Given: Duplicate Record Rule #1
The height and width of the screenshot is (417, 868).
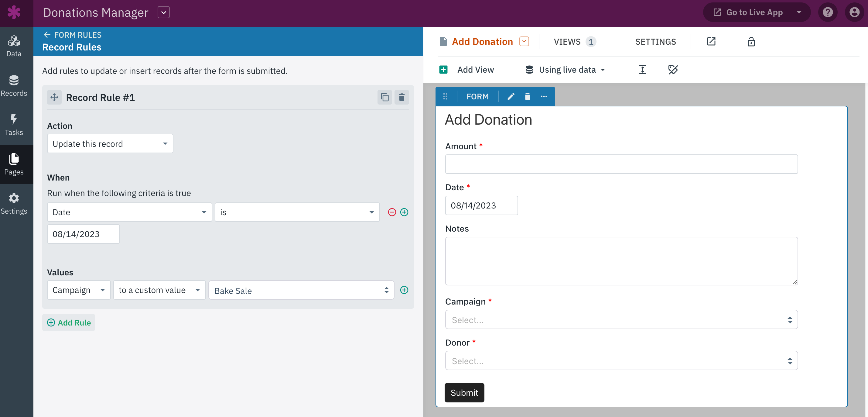Looking at the screenshot, I should [x=385, y=98].
